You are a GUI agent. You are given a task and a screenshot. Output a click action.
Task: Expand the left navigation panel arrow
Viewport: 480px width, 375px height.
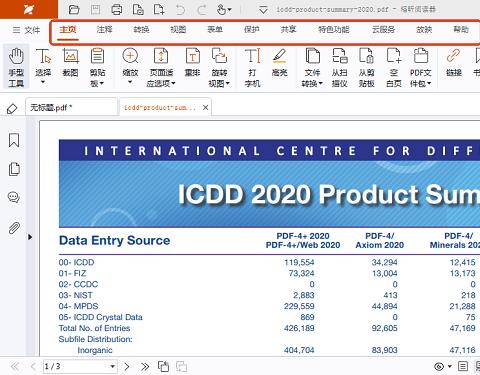[x=30, y=237]
